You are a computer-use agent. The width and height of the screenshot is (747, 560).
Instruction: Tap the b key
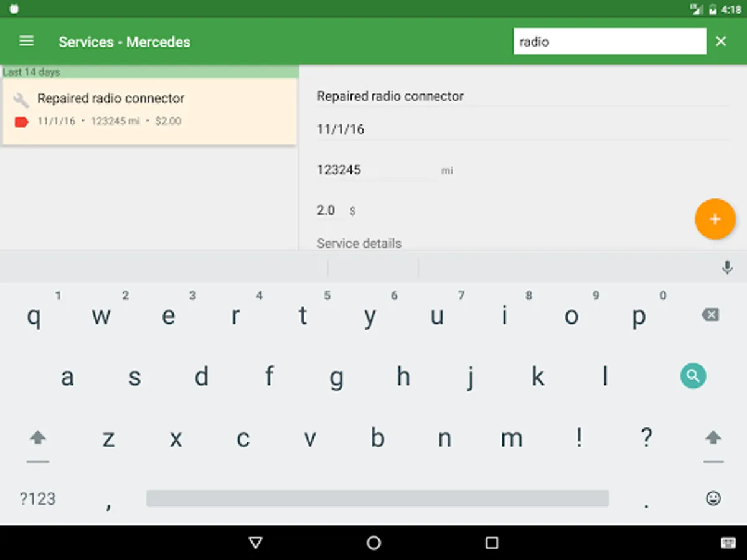click(x=377, y=438)
